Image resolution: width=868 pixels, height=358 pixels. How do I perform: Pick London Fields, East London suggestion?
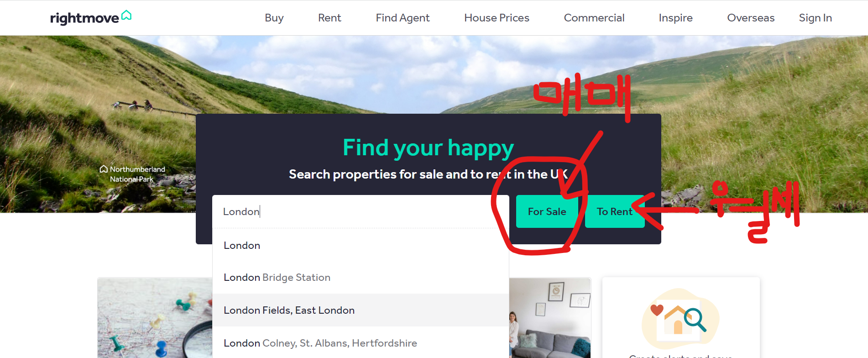pyautogui.click(x=361, y=310)
